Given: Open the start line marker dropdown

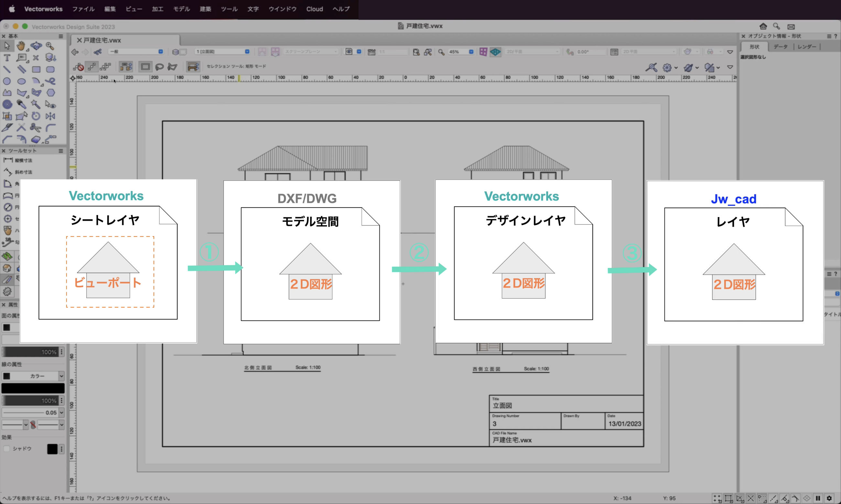Looking at the screenshot, I should [x=15, y=424].
